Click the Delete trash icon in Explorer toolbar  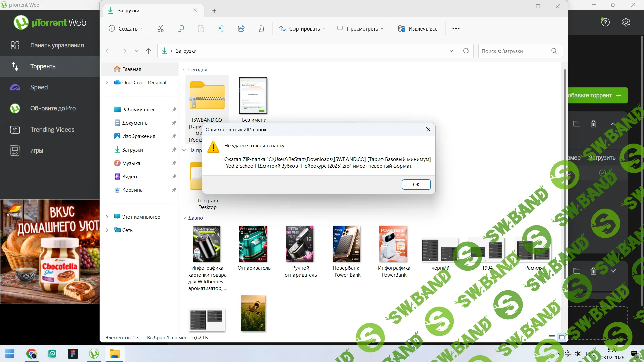click(261, 28)
